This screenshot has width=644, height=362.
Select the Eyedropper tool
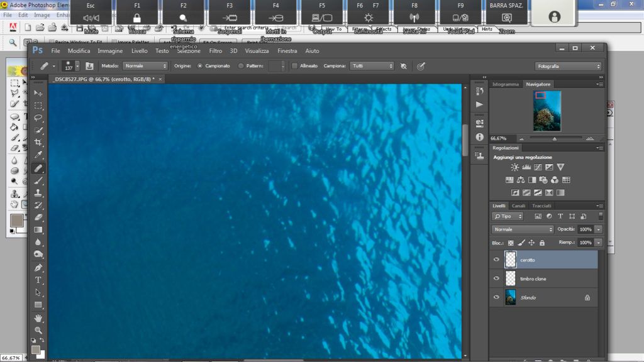(x=38, y=155)
